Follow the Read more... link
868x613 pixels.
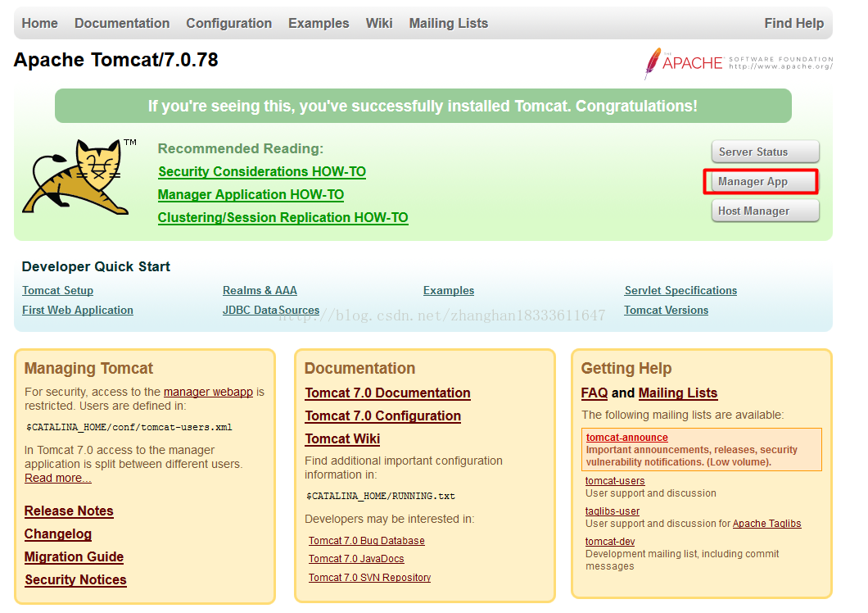(x=57, y=478)
